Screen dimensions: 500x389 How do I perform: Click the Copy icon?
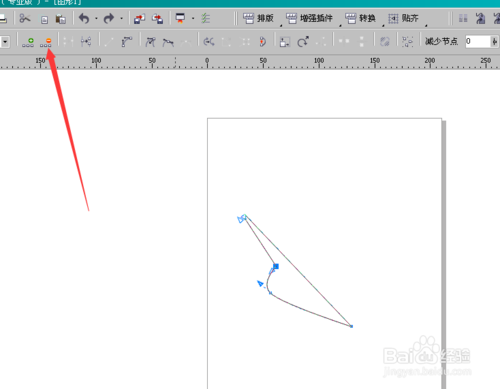[44, 19]
